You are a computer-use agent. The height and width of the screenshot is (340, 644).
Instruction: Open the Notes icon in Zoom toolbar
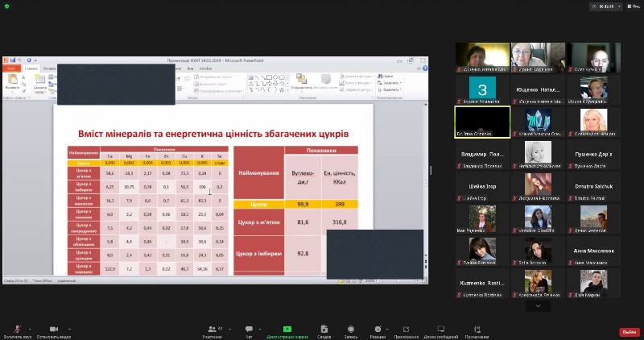(x=477, y=329)
